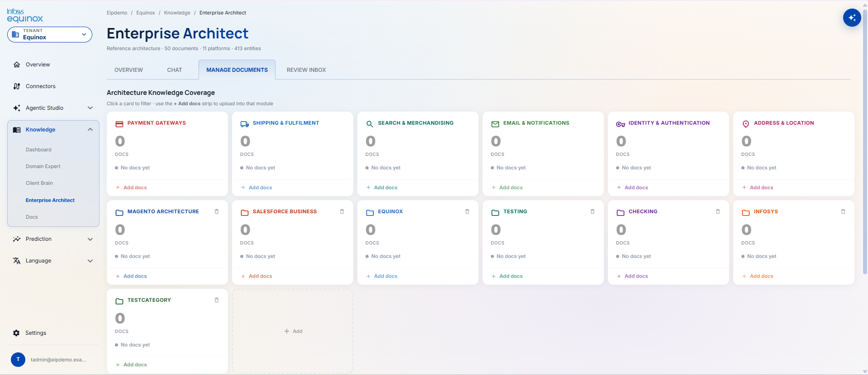The height and width of the screenshot is (375, 868).
Task: Click the dashed Add new category card
Action: (293, 331)
